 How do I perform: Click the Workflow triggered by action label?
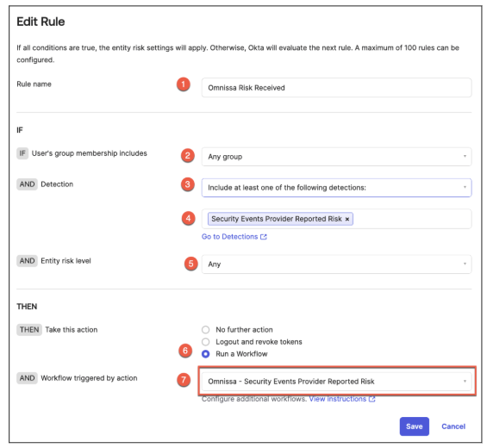point(89,378)
